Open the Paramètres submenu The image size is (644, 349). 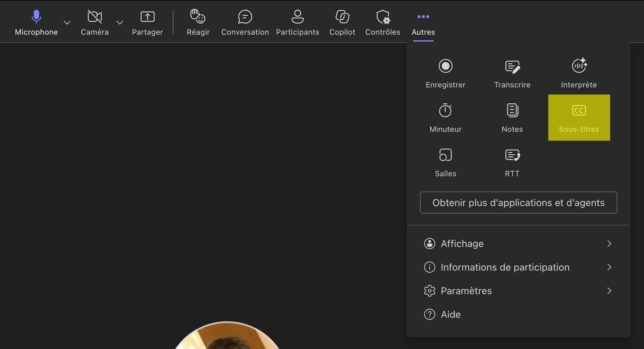[518, 291]
